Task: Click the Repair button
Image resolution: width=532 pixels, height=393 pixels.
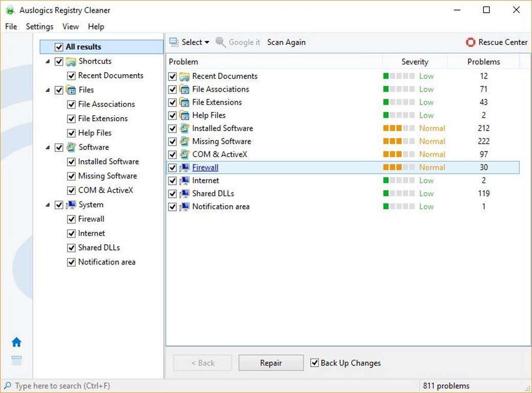Action: [271, 363]
